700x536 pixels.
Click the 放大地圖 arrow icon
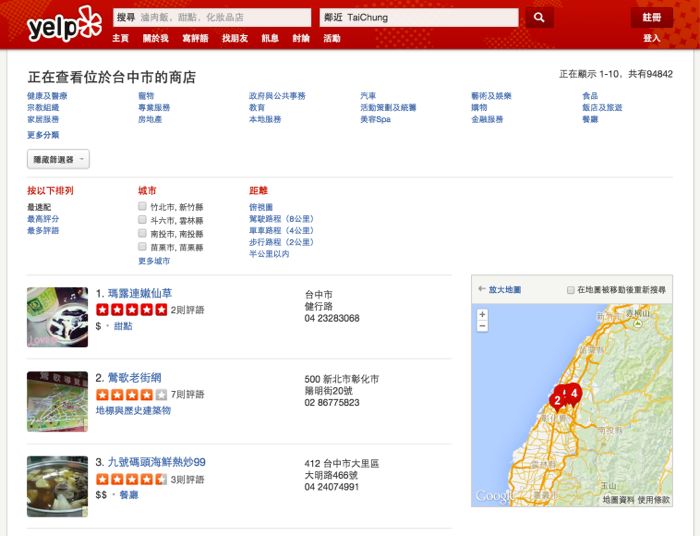click(x=481, y=289)
